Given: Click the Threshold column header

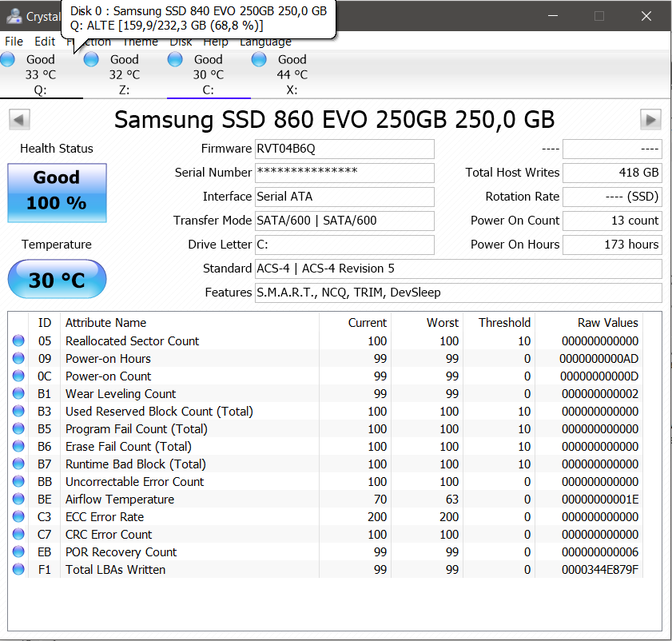Looking at the screenshot, I should [x=504, y=323].
